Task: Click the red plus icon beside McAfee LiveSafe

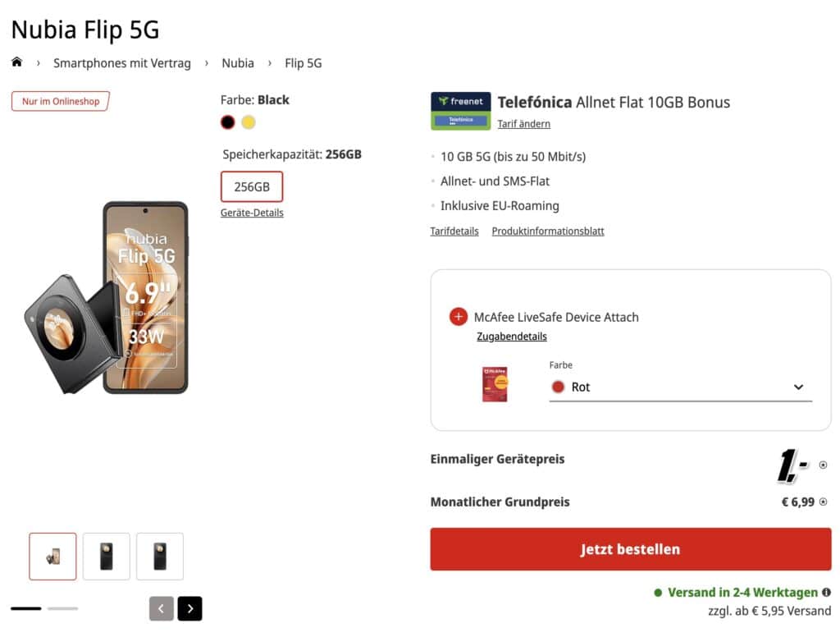Action: [x=459, y=317]
